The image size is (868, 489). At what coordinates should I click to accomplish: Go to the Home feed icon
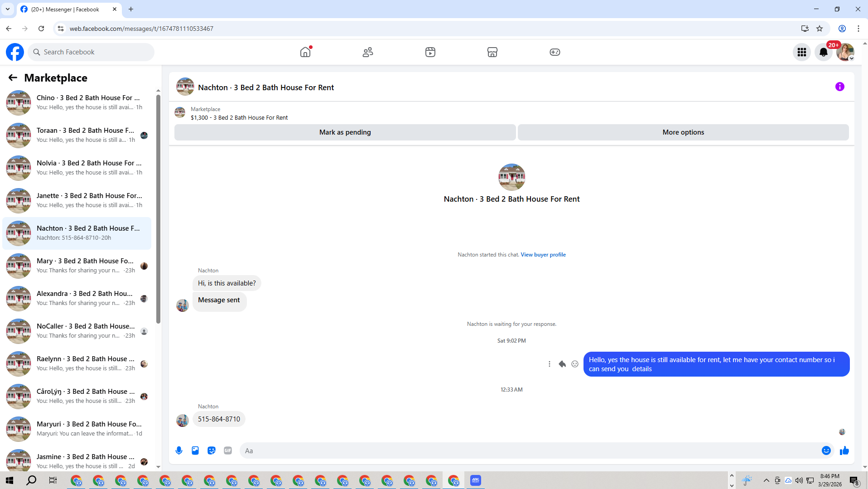tap(306, 52)
